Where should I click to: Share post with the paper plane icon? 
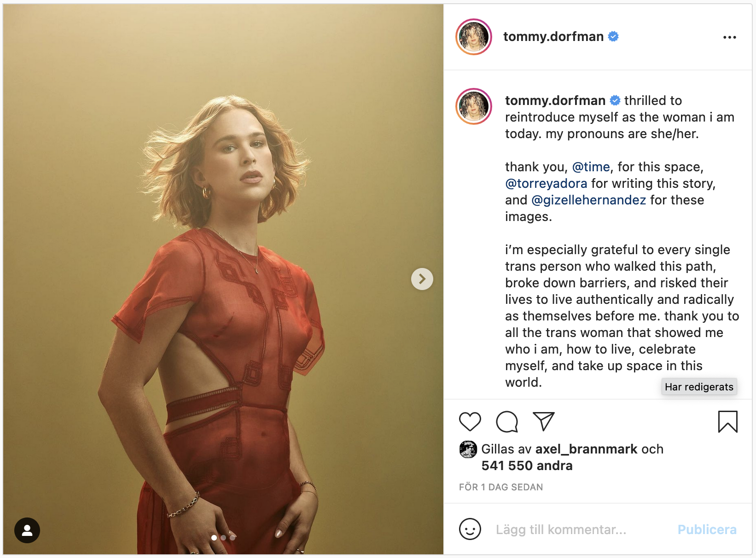click(x=543, y=421)
